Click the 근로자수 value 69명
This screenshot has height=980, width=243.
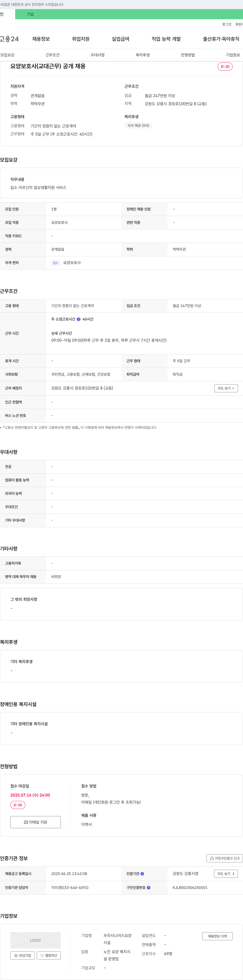coord(168,954)
